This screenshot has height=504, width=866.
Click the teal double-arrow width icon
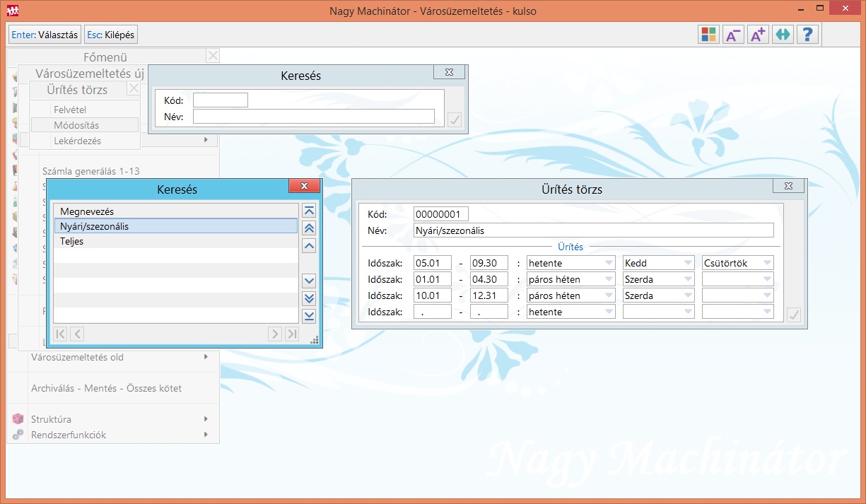783,35
